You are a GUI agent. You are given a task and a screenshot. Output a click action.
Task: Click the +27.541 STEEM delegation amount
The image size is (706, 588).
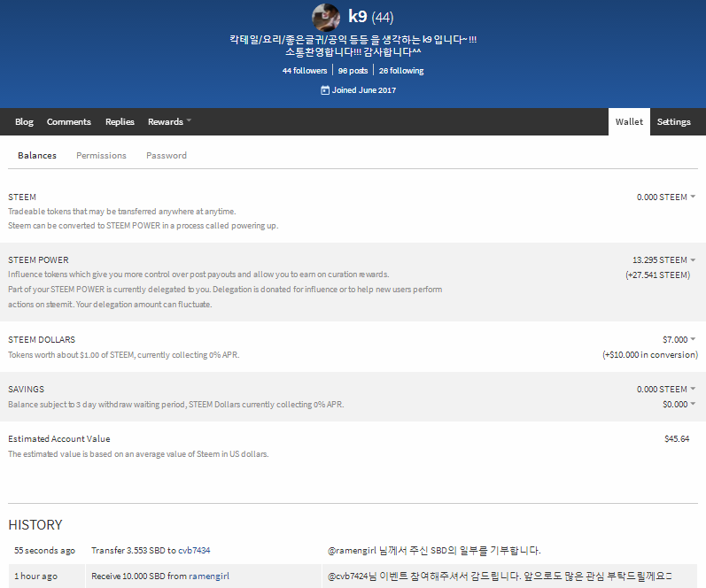658,275
